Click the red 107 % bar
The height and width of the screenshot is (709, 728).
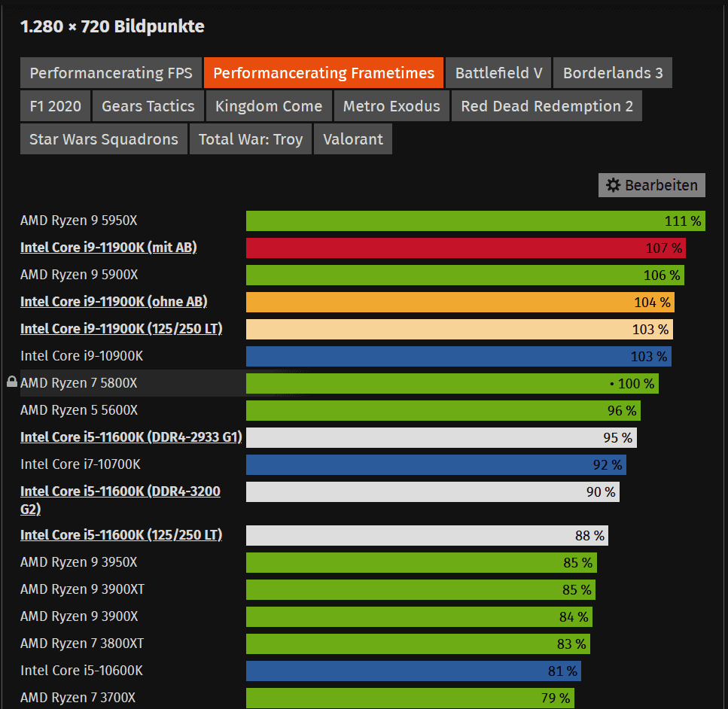click(x=466, y=248)
